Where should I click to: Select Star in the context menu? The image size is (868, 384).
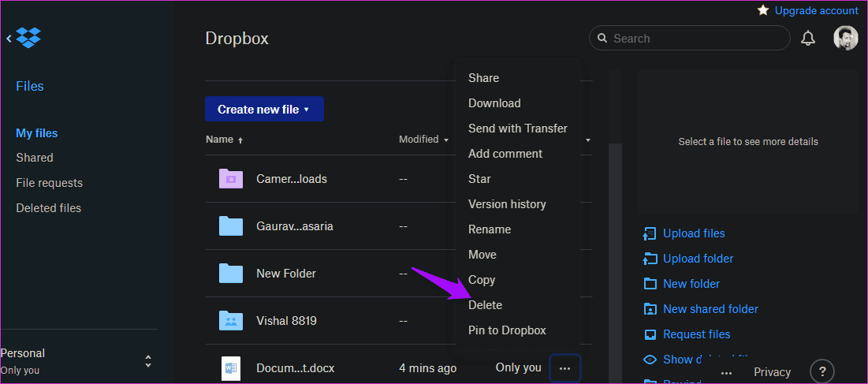pyautogui.click(x=479, y=179)
